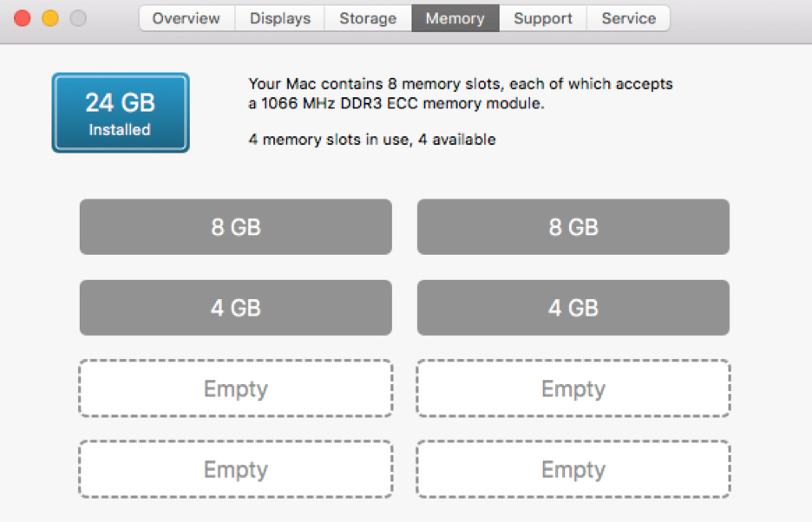
Task: Click the greyed-out zoom window button
Action: tap(78, 18)
